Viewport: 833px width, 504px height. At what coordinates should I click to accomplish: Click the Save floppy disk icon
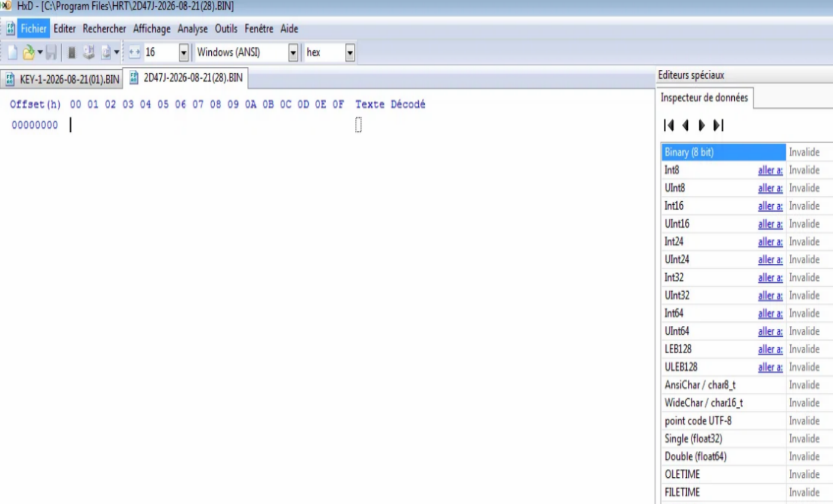(x=51, y=53)
